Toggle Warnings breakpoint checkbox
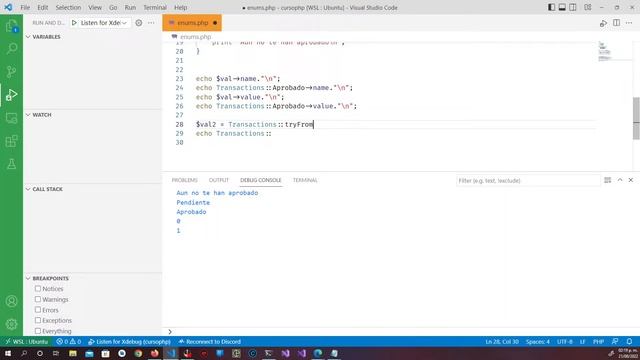This screenshot has height=360, width=640. (38, 299)
